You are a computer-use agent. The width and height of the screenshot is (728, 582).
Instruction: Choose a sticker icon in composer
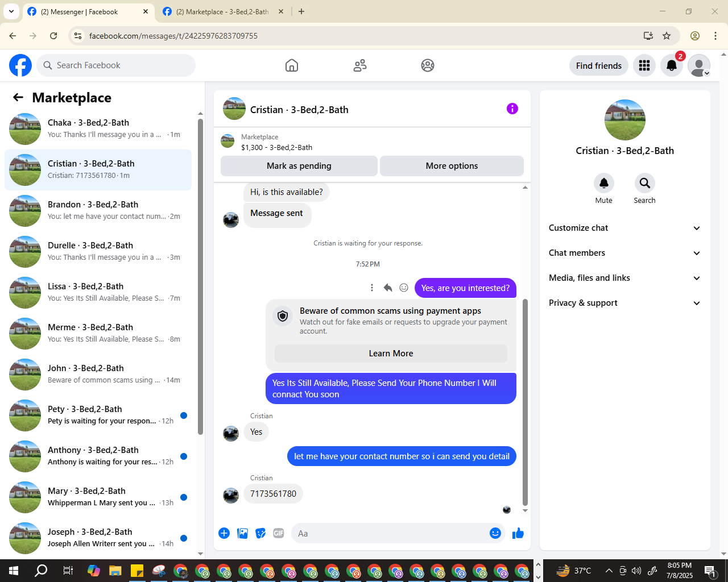(260, 533)
